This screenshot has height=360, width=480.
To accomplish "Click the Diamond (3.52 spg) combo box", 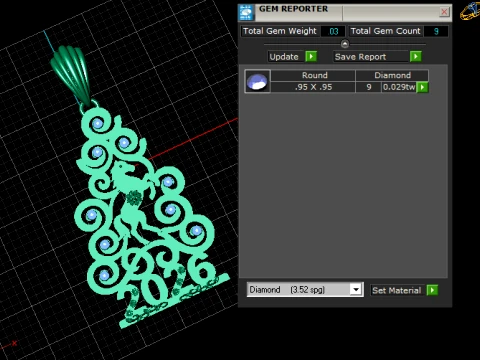I will coord(305,289).
